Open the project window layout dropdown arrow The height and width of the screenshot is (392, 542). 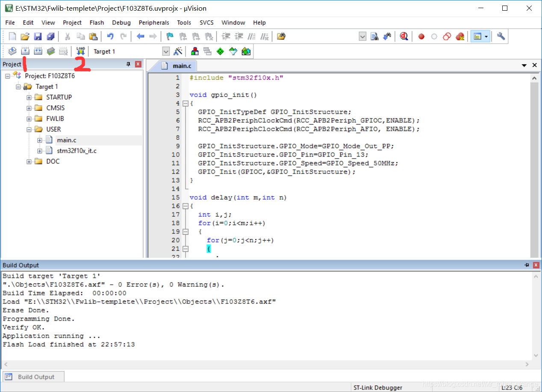tap(486, 37)
